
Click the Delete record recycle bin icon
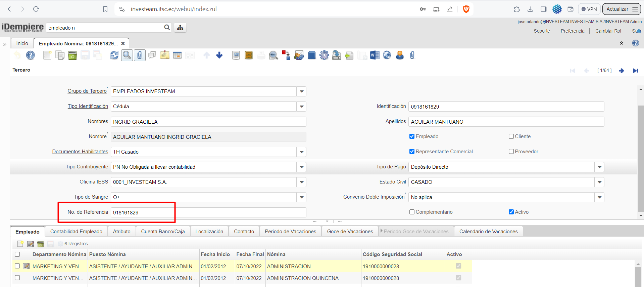point(72,55)
